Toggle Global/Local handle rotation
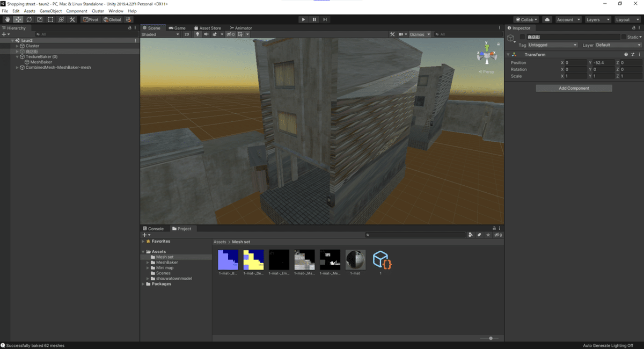This screenshot has width=644, height=349. tap(112, 19)
